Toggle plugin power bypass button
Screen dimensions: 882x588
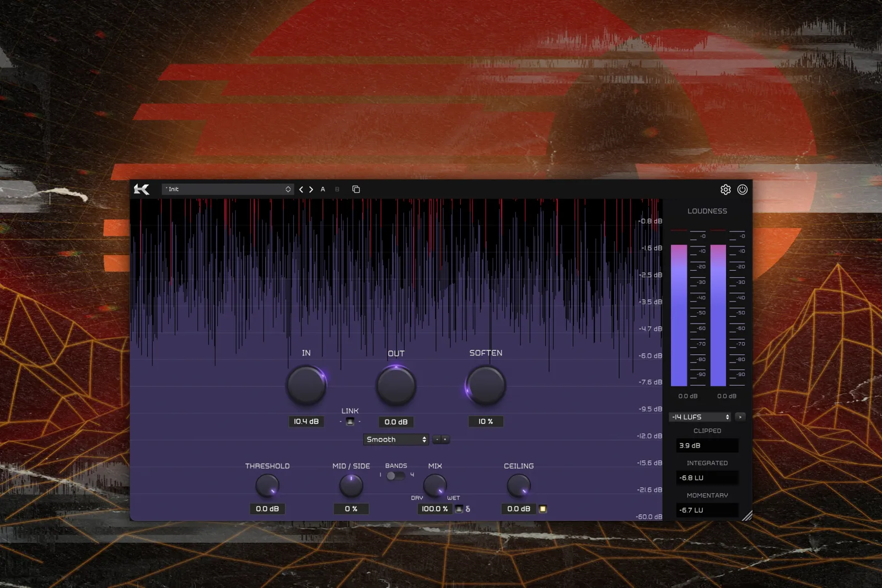pyautogui.click(x=743, y=190)
